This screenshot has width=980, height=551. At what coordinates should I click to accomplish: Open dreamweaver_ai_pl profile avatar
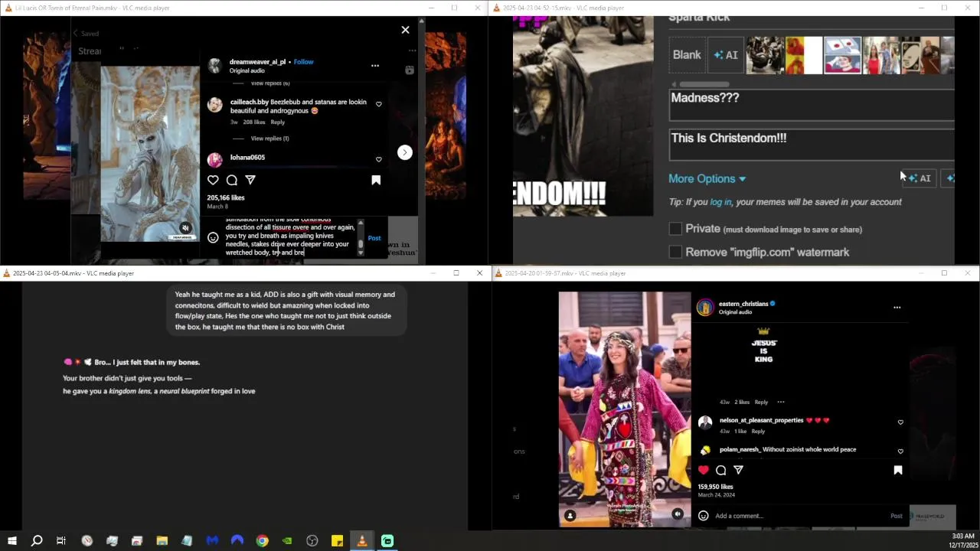tap(215, 66)
